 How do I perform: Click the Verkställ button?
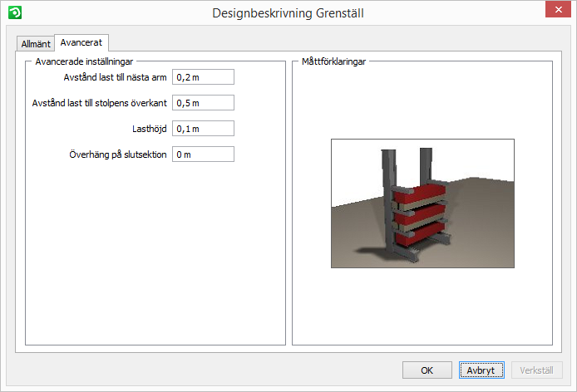click(x=536, y=370)
